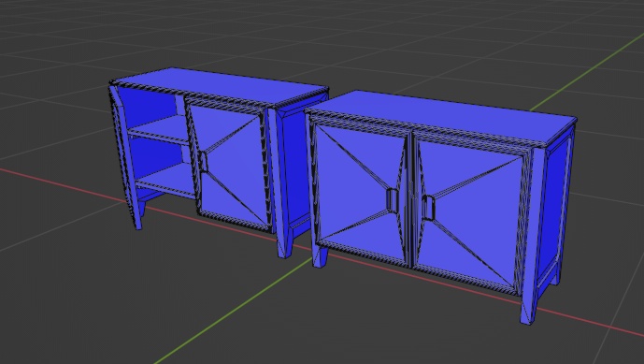Click the right cabinet's right door handle
The height and width of the screenshot is (364, 644).
pos(428,208)
